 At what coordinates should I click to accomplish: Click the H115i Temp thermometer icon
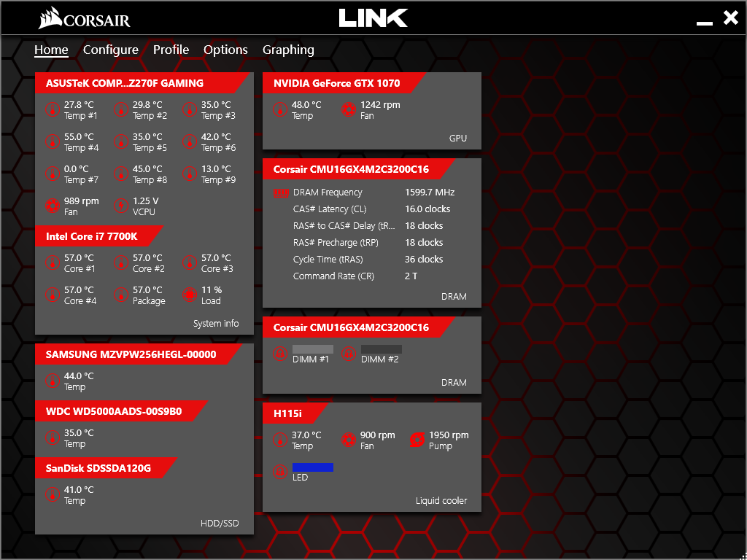coord(279,440)
